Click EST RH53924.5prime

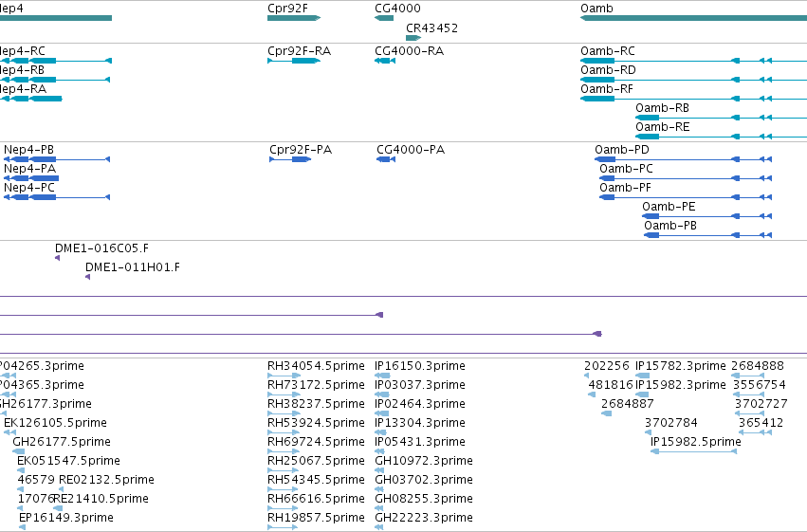coord(316,423)
